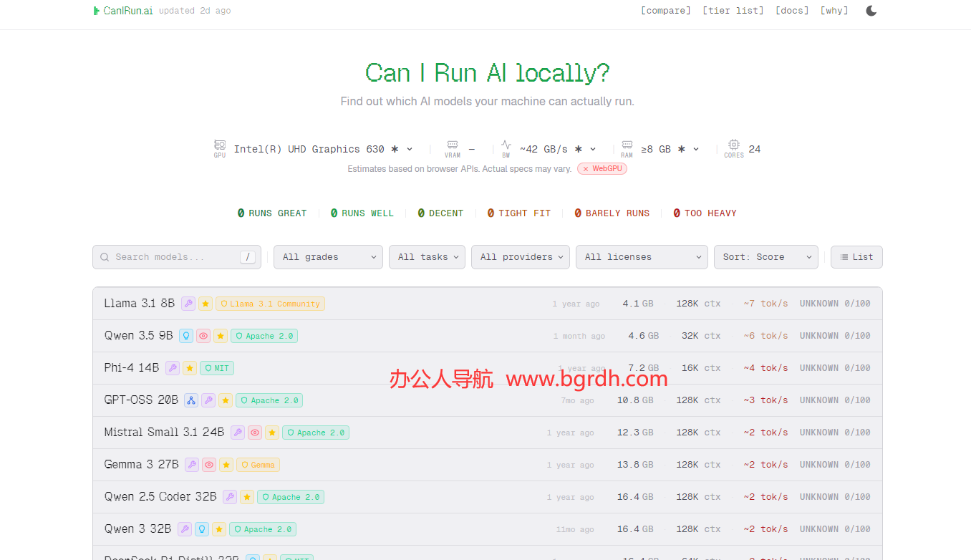Open the All tasks dropdown

(427, 257)
